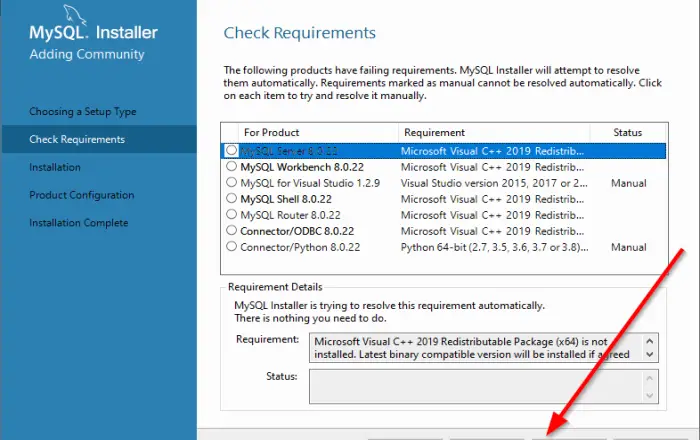Click the MySQL Shell 8.0.22 product name

click(286, 199)
